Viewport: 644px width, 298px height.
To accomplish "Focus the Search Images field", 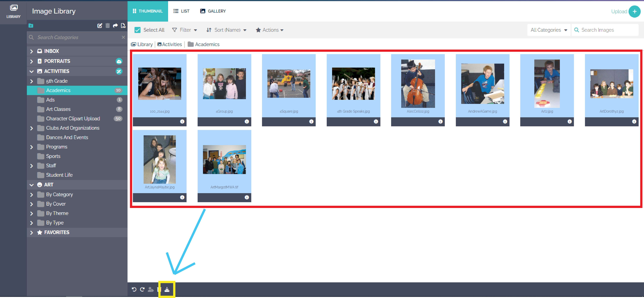I will 605,30.
